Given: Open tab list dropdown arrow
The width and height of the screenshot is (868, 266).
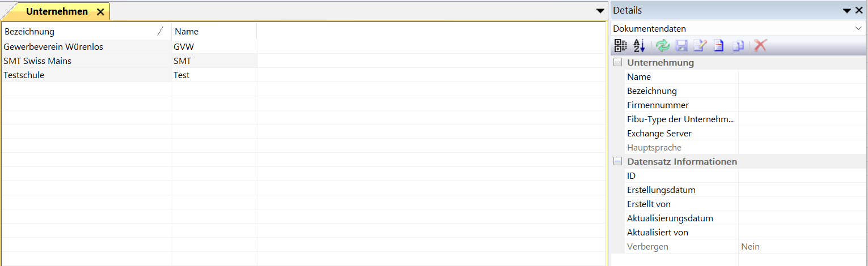Looking at the screenshot, I should tap(600, 11).
